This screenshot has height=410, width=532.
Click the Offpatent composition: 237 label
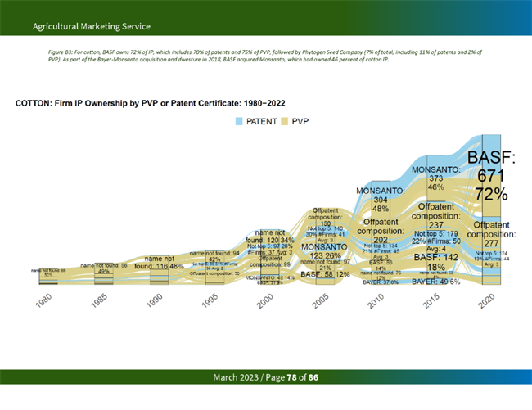click(x=435, y=216)
